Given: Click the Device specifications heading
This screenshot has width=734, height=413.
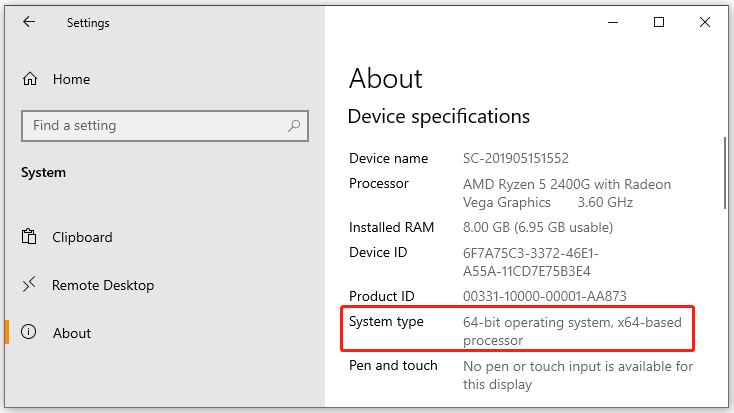Looking at the screenshot, I should pos(439,116).
